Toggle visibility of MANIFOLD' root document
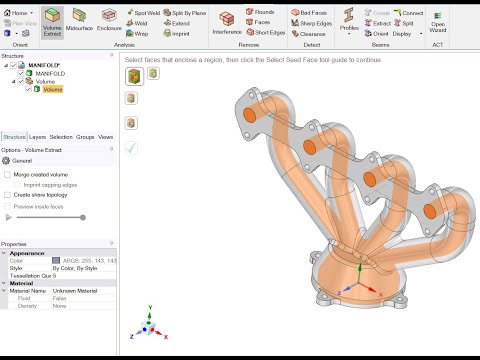This screenshot has width=480, height=360. click(x=13, y=65)
